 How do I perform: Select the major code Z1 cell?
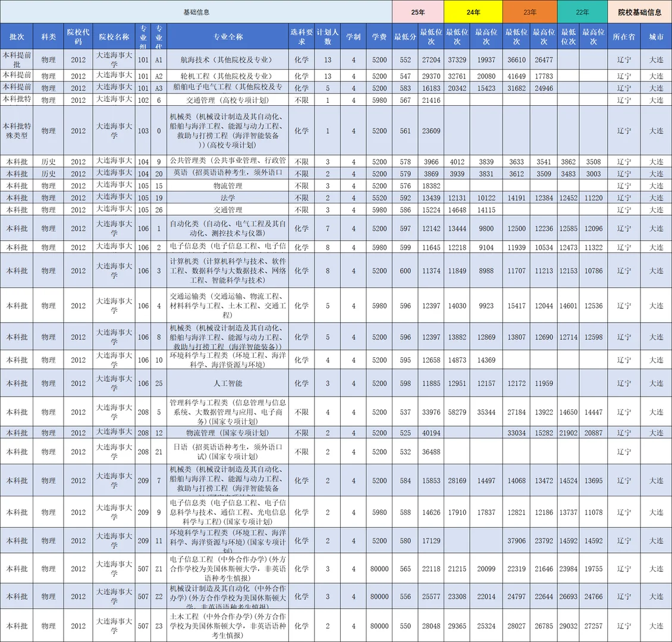(159, 569)
